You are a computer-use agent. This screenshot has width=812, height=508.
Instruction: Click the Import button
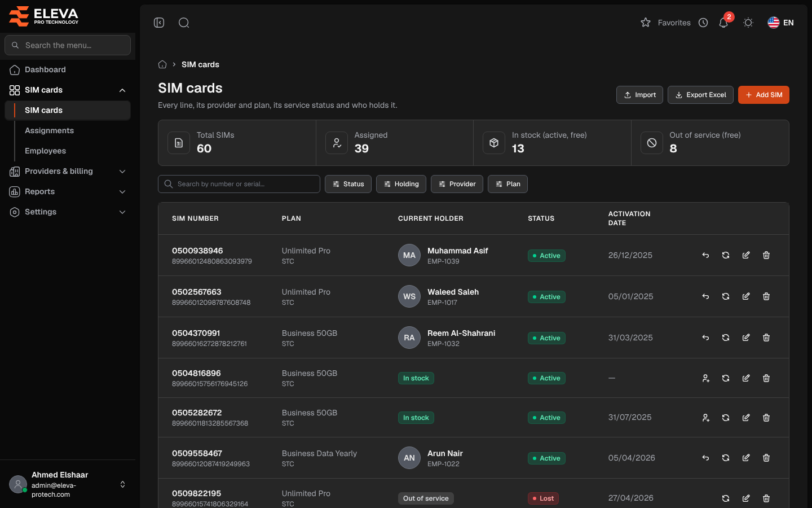[639, 95]
